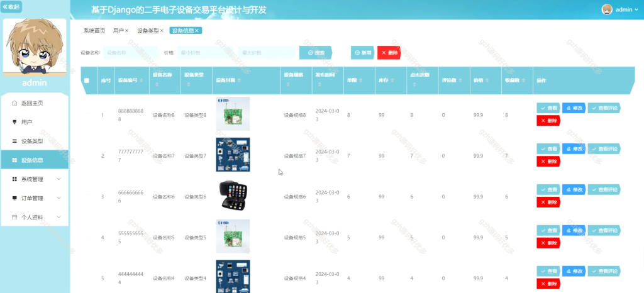Check the row 3 selection checkbox
This screenshot has height=293, width=644.
(x=87, y=197)
